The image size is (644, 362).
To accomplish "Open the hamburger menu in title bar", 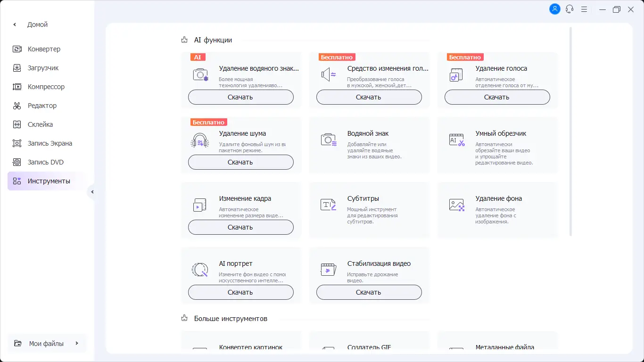I will pyautogui.click(x=584, y=9).
